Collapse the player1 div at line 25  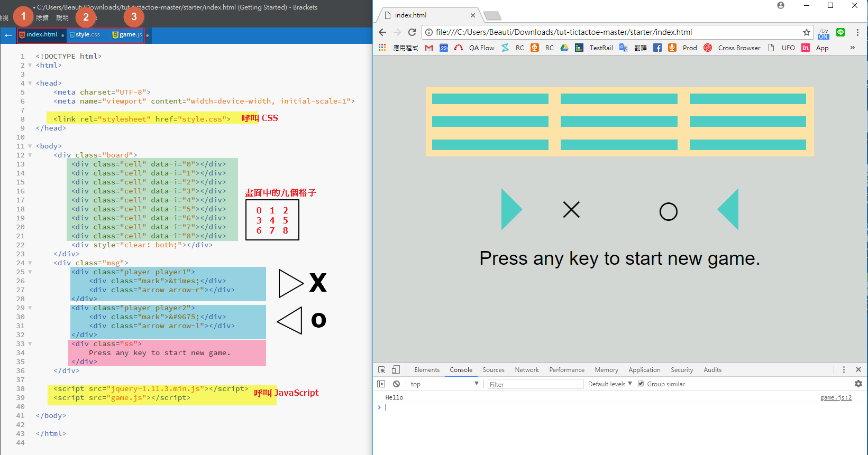30,272
